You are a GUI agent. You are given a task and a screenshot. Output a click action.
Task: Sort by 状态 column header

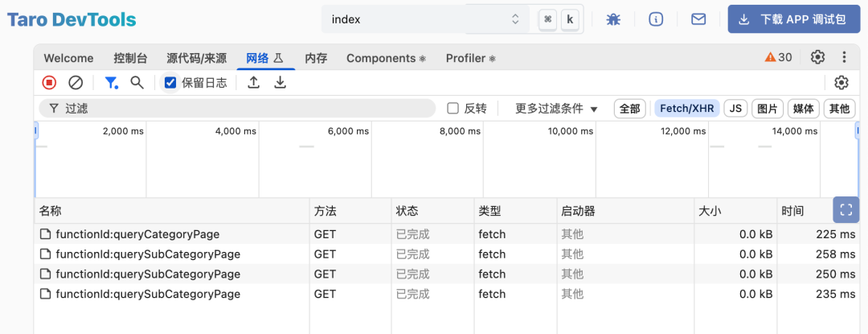[433, 211]
